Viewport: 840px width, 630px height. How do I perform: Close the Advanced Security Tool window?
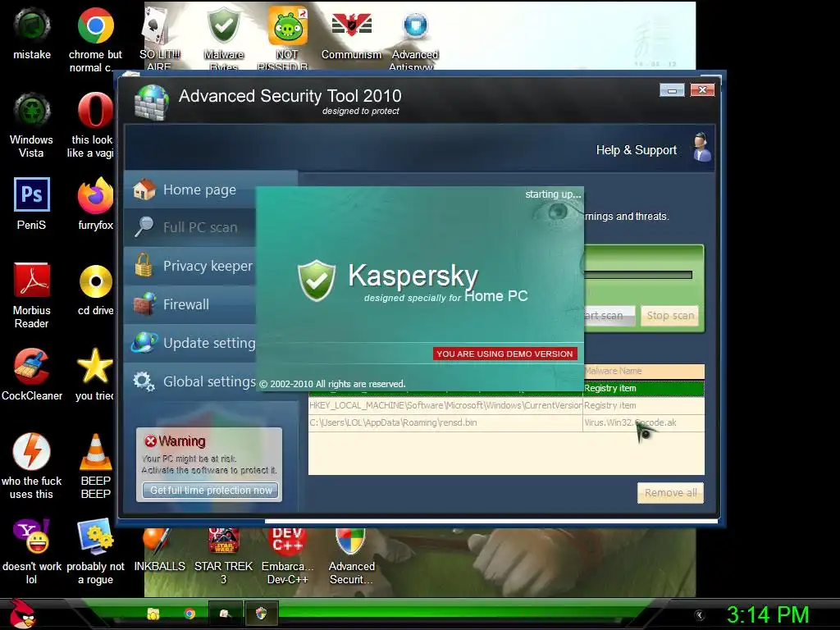(x=702, y=90)
